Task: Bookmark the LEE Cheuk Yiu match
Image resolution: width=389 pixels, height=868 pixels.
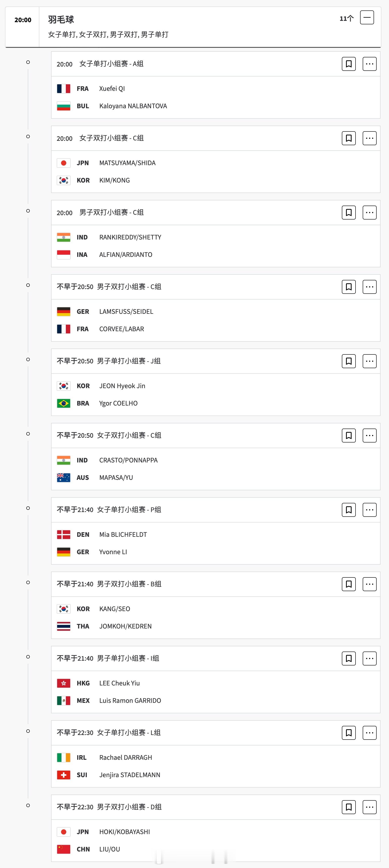Action: point(349,658)
